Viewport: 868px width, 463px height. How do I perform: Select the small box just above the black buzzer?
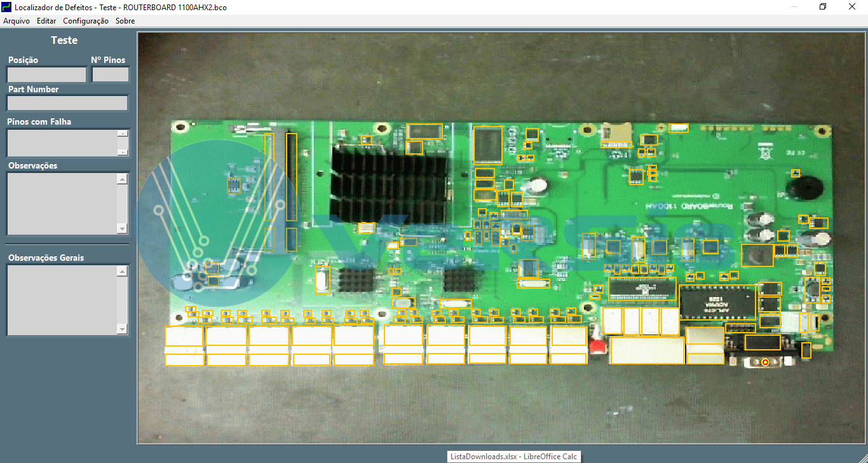[796, 173]
